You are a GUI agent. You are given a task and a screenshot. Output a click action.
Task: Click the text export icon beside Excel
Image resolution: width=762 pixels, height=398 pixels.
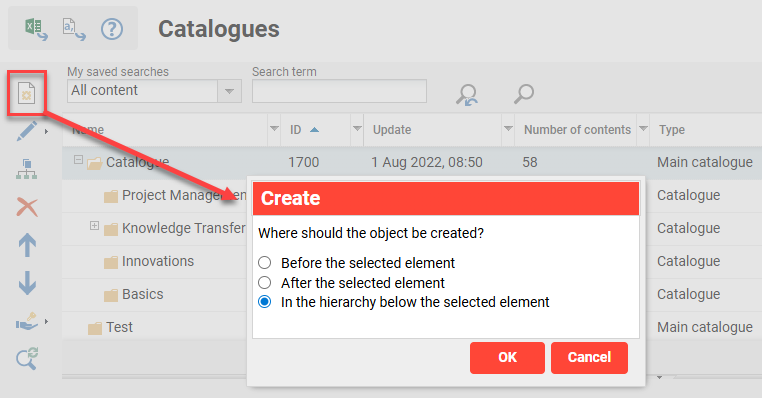pyautogui.click(x=74, y=29)
